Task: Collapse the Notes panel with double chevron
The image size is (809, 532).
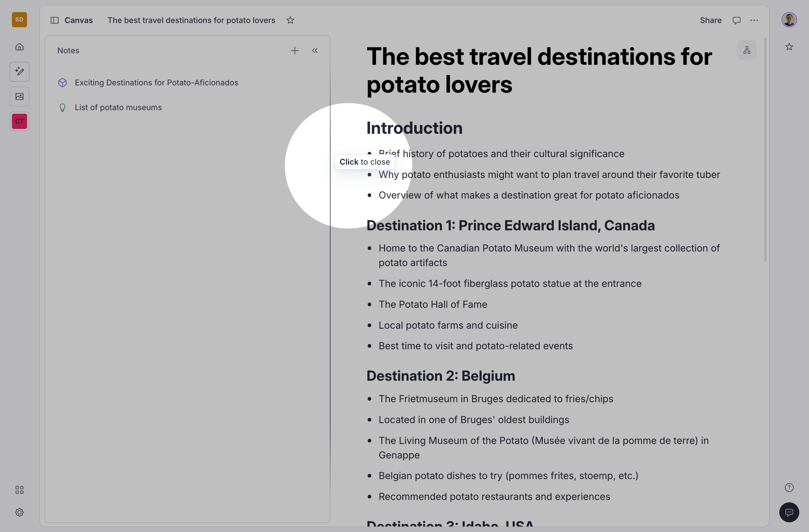Action: [x=315, y=51]
